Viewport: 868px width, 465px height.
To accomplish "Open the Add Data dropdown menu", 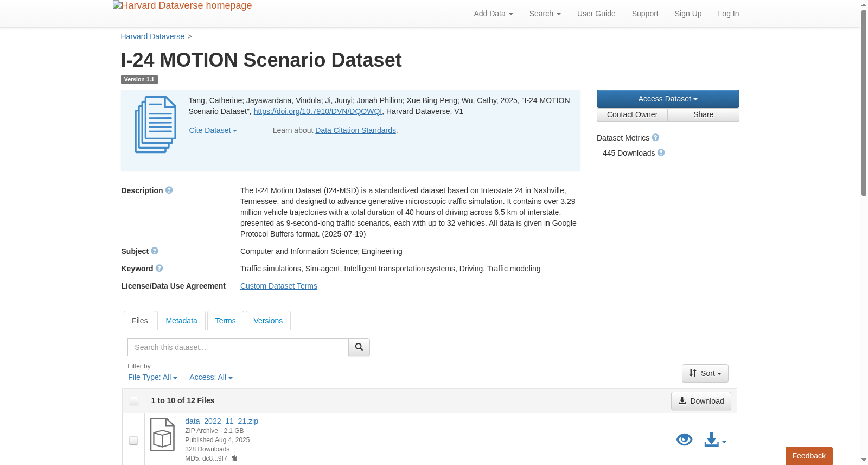I will click(493, 14).
